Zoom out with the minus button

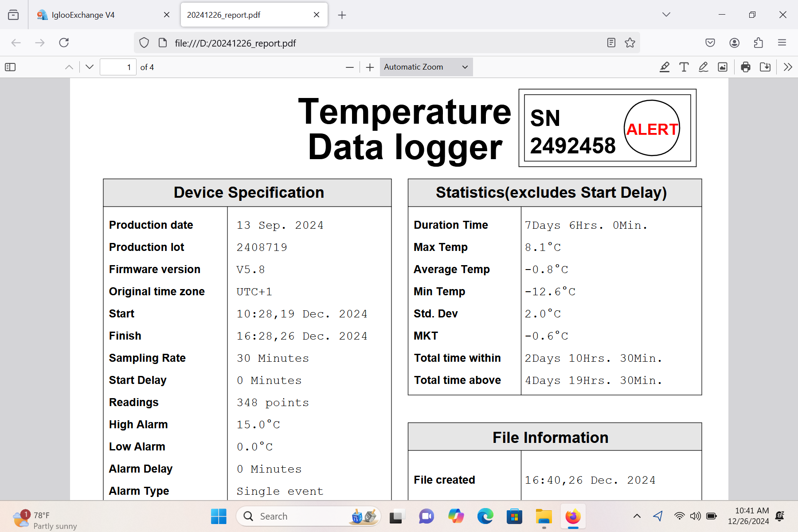(x=350, y=67)
